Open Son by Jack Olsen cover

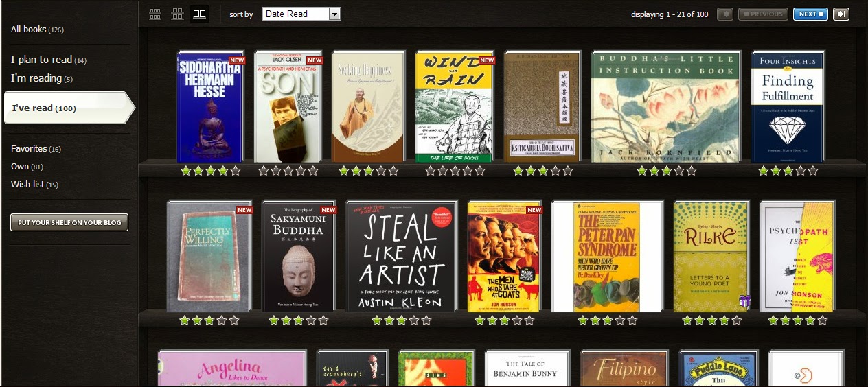tap(288, 107)
